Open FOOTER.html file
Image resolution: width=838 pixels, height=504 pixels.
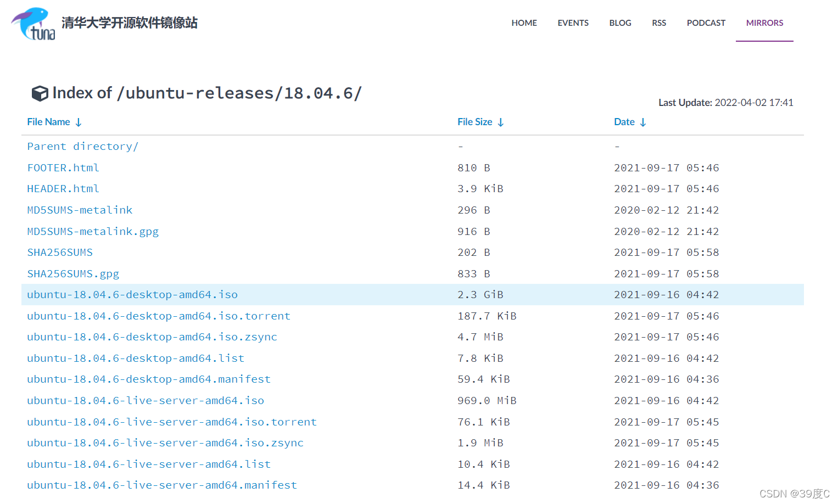[63, 168]
